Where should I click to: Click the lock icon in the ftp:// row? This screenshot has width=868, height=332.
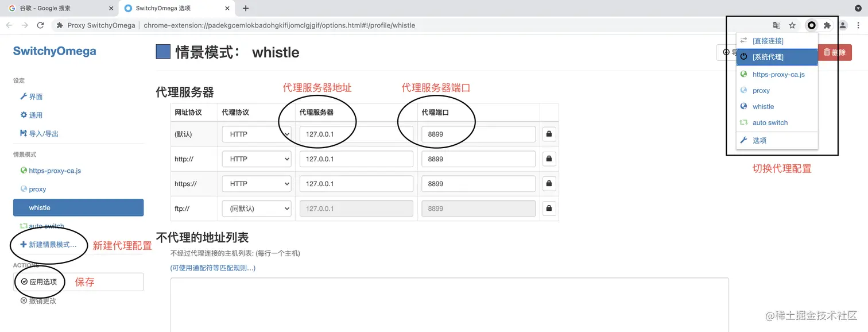[549, 209]
